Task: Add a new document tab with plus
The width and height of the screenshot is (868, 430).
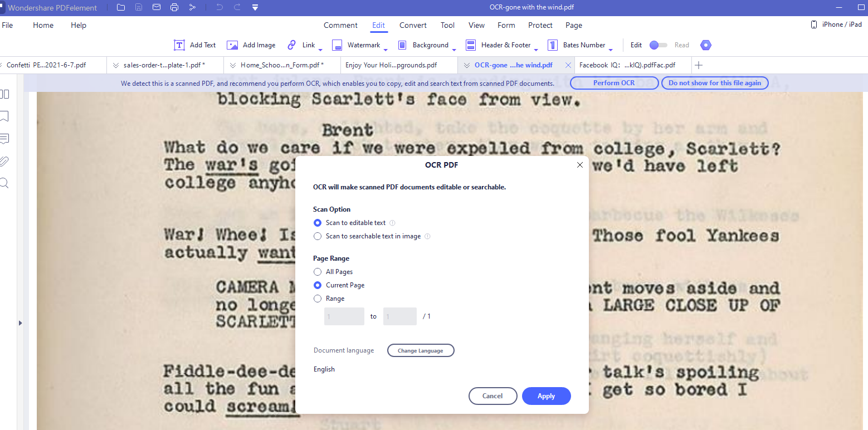Action: click(x=699, y=65)
